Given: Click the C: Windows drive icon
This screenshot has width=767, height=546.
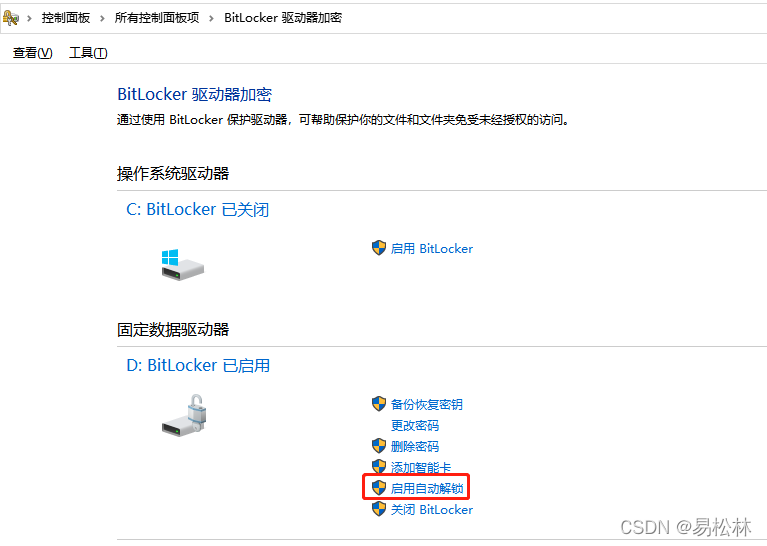Looking at the screenshot, I should click(182, 265).
